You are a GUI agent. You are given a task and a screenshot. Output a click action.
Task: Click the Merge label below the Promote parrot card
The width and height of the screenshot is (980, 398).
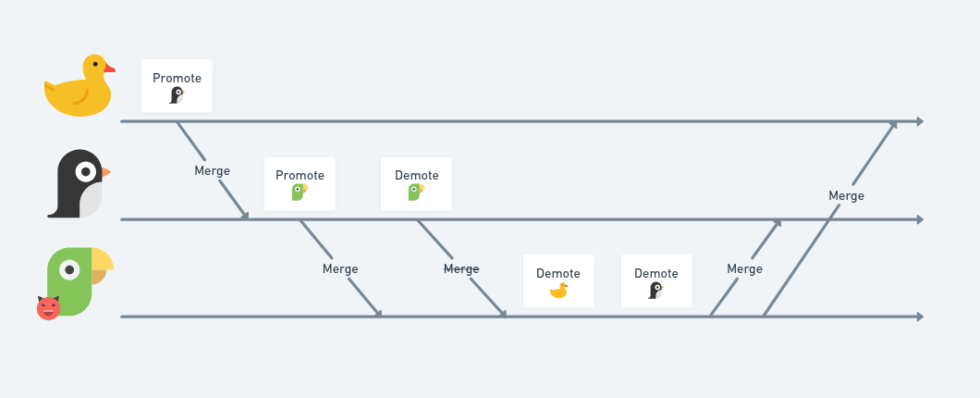(340, 269)
